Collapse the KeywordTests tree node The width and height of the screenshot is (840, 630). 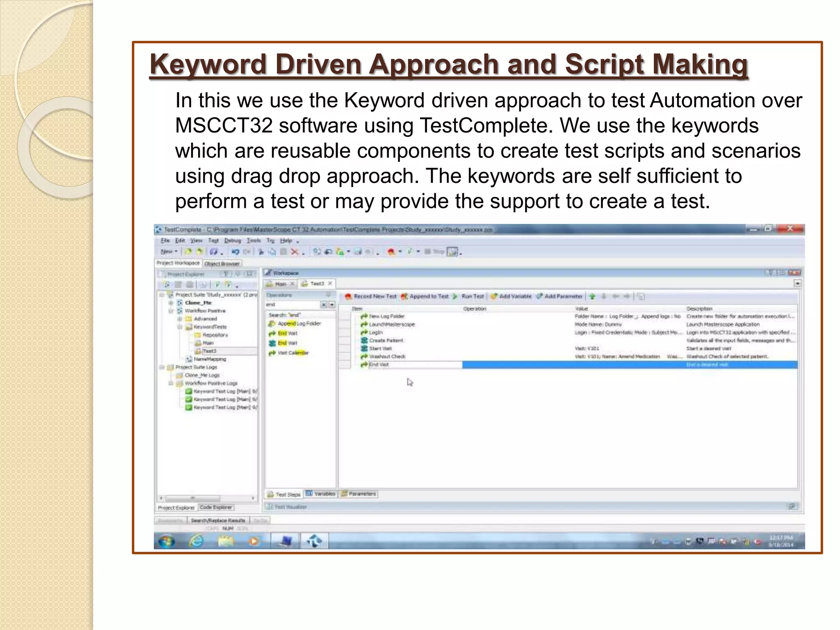click(180, 327)
